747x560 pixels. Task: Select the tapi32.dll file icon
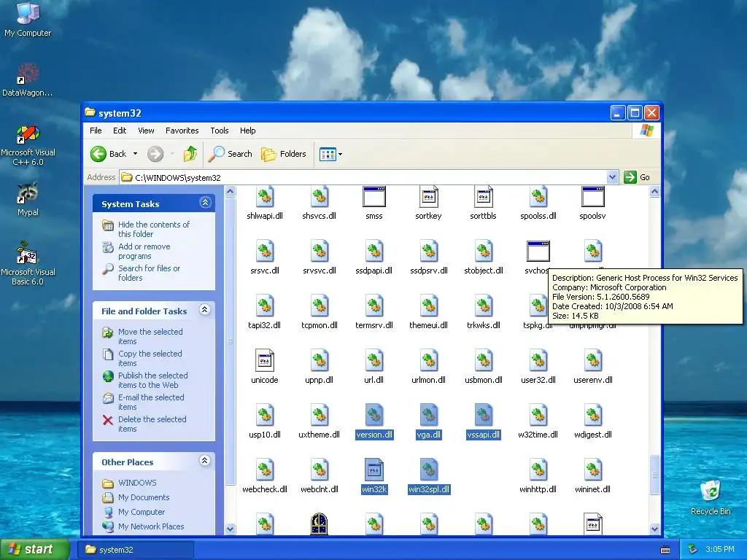[265, 306]
